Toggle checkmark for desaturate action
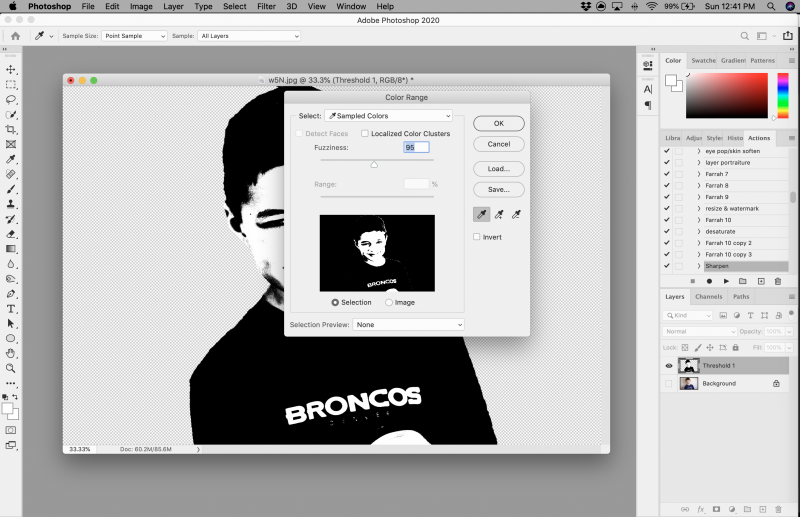 click(667, 231)
